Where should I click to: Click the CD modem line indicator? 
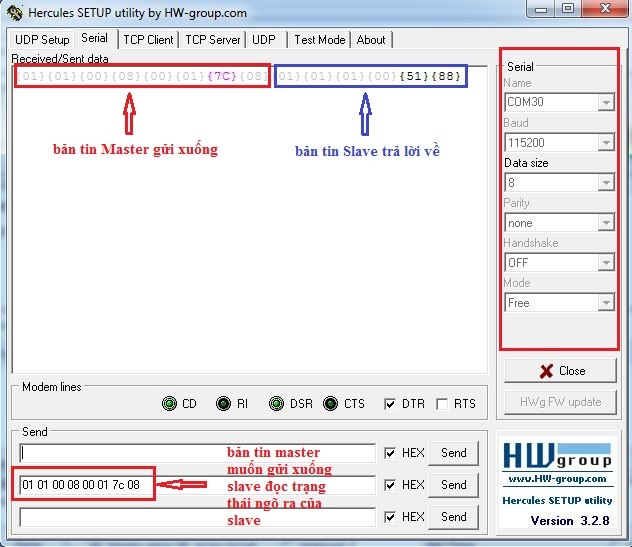pyautogui.click(x=169, y=403)
